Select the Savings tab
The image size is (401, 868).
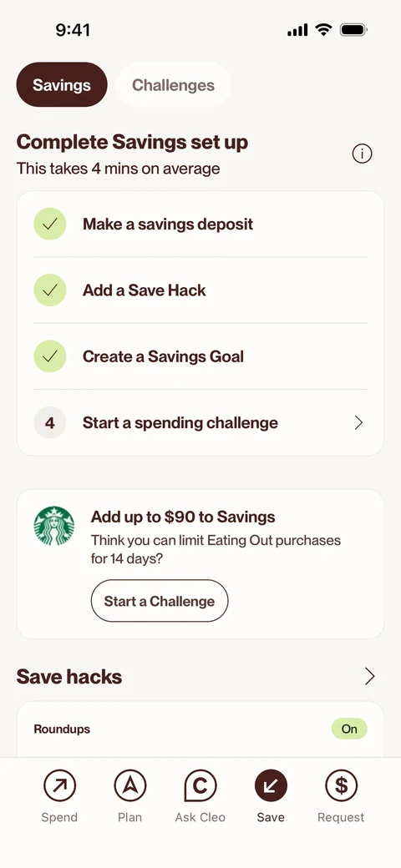click(x=62, y=84)
